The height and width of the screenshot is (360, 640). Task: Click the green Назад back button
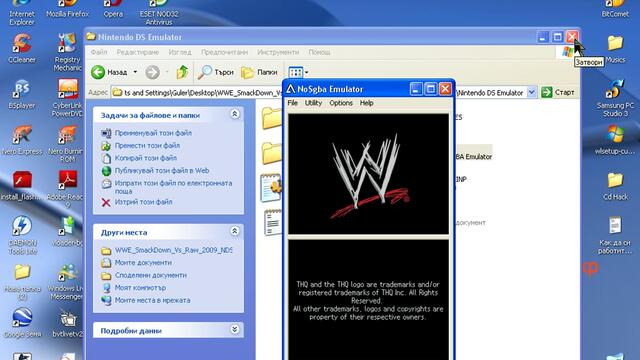(109, 72)
